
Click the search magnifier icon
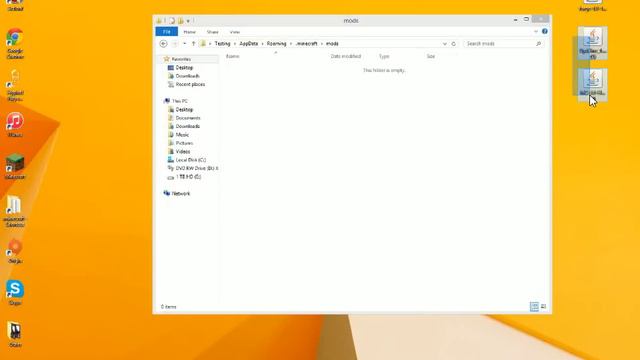(538, 44)
